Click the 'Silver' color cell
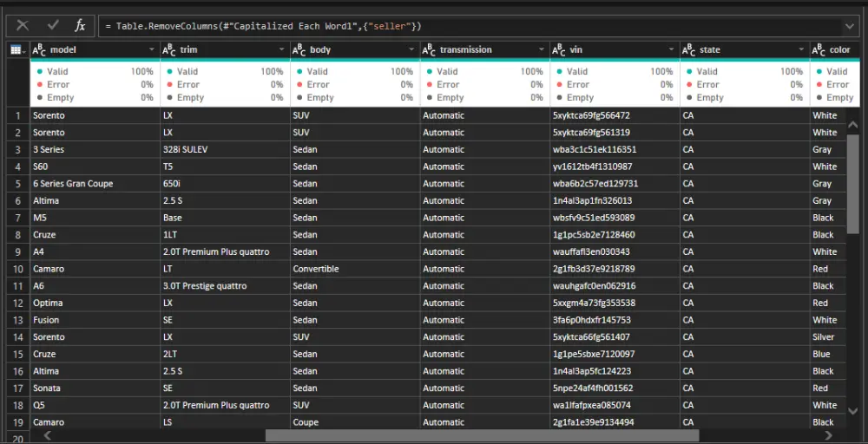 [x=828, y=336]
